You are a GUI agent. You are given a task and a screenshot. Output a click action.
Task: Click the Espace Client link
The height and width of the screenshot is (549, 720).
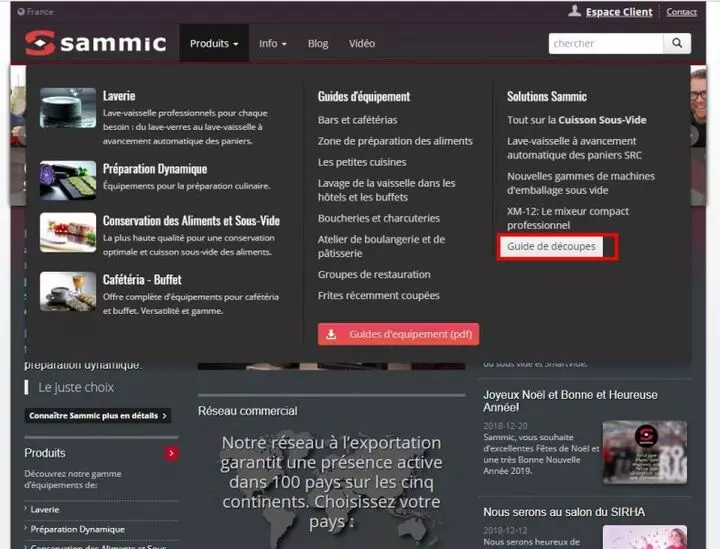coord(619,12)
